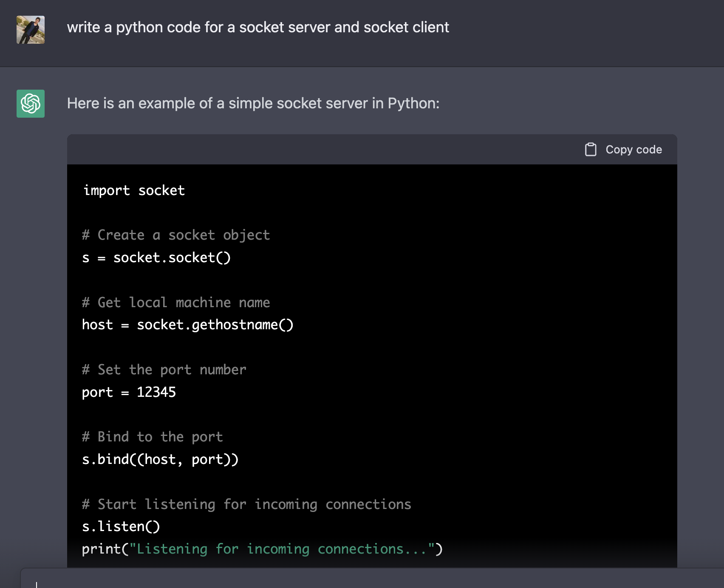Viewport: 724px width, 588px height.
Task: Place cursor on "s = socket.socket()" line
Action: click(156, 257)
